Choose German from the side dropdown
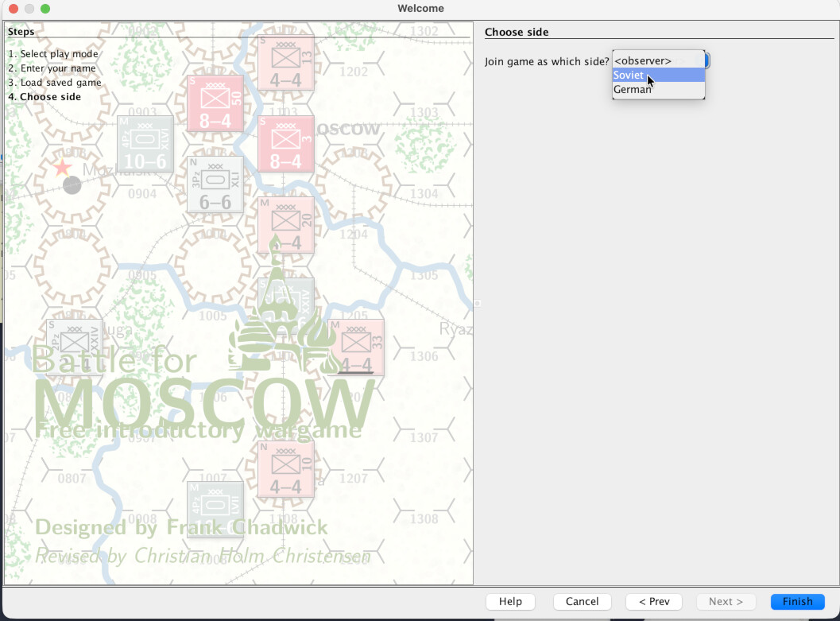The height and width of the screenshot is (621, 840). coord(633,90)
